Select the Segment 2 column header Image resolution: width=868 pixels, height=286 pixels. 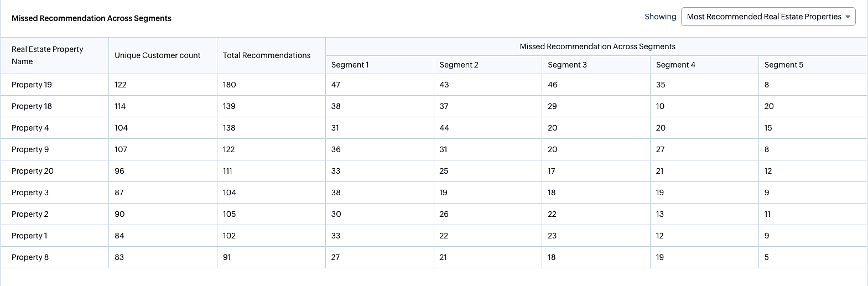[459, 65]
